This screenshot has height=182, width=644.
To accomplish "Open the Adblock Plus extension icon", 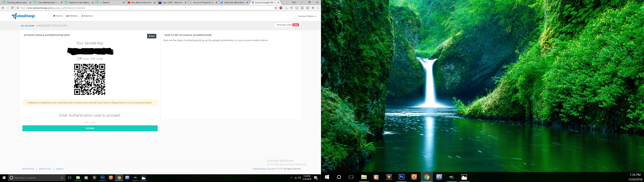I will click(281, 8).
